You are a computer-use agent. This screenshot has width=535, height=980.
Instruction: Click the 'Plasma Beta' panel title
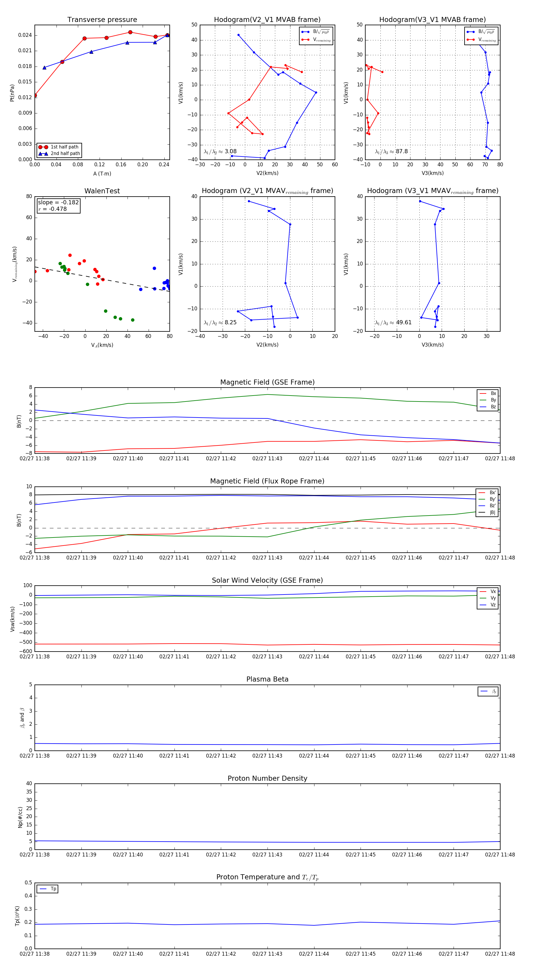click(x=267, y=679)
